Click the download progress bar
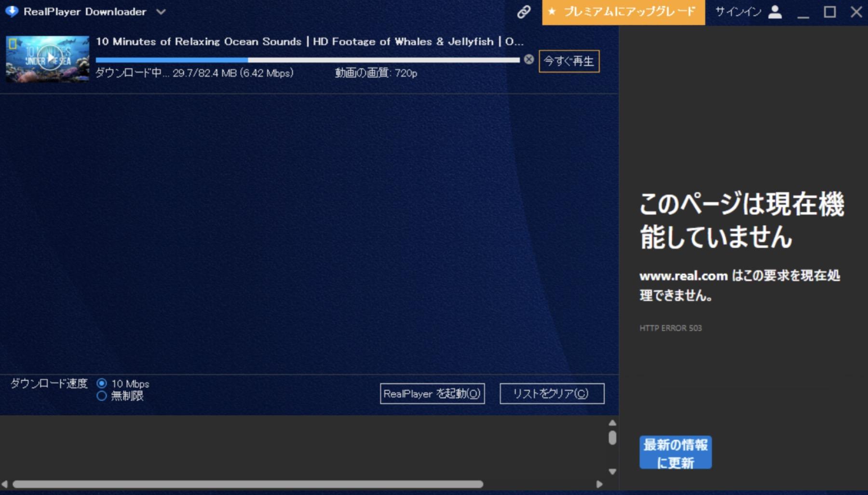Image resolution: width=868 pixels, height=495 pixels. pyautogui.click(x=308, y=60)
